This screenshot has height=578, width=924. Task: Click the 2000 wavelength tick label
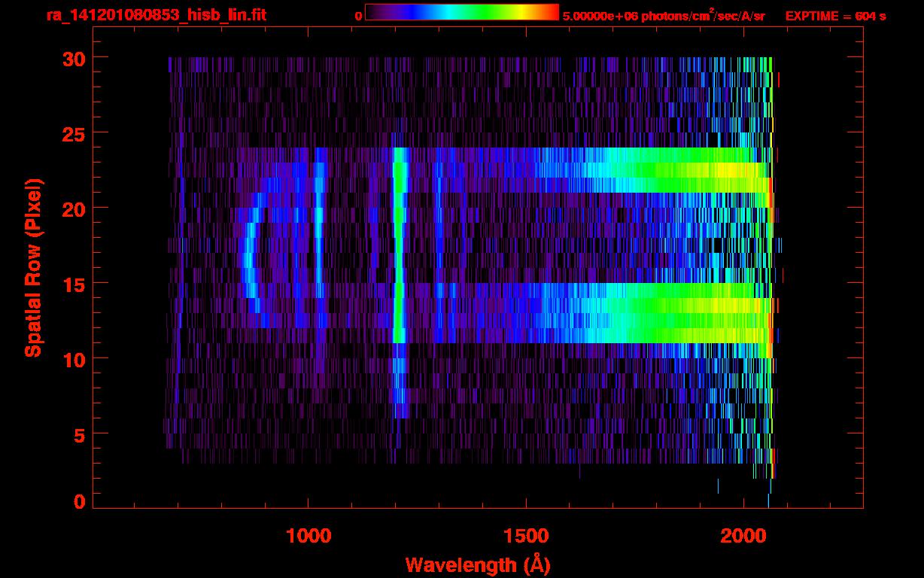[743, 537]
